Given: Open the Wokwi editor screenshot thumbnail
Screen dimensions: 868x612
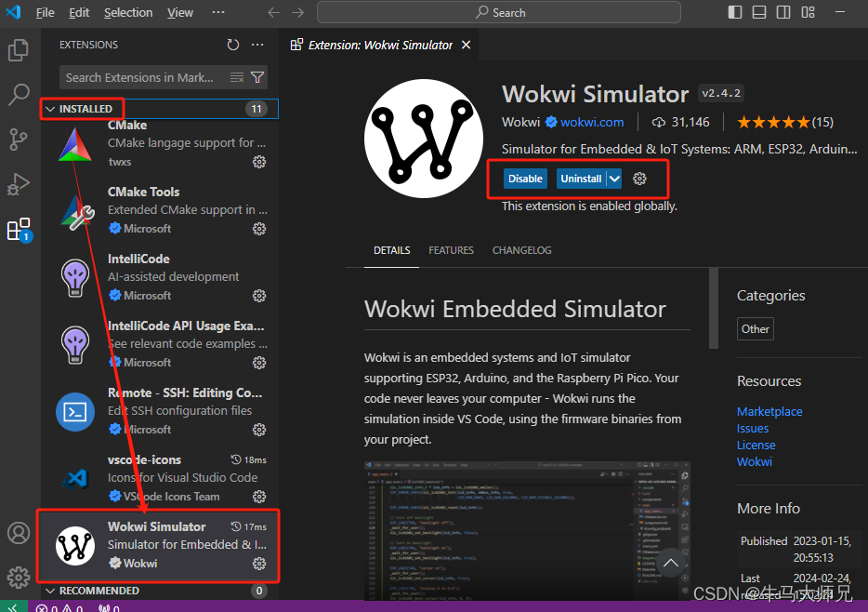Looking at the screenshot, I should (527, 530).
